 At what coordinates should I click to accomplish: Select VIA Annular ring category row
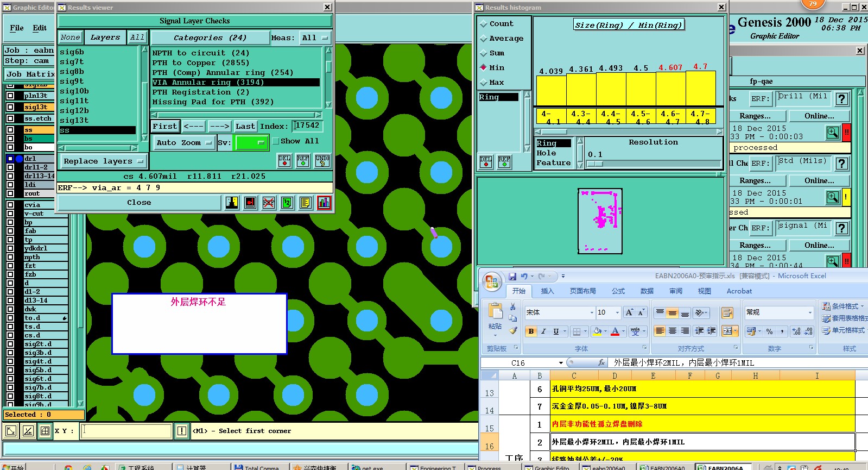(236, 83)
